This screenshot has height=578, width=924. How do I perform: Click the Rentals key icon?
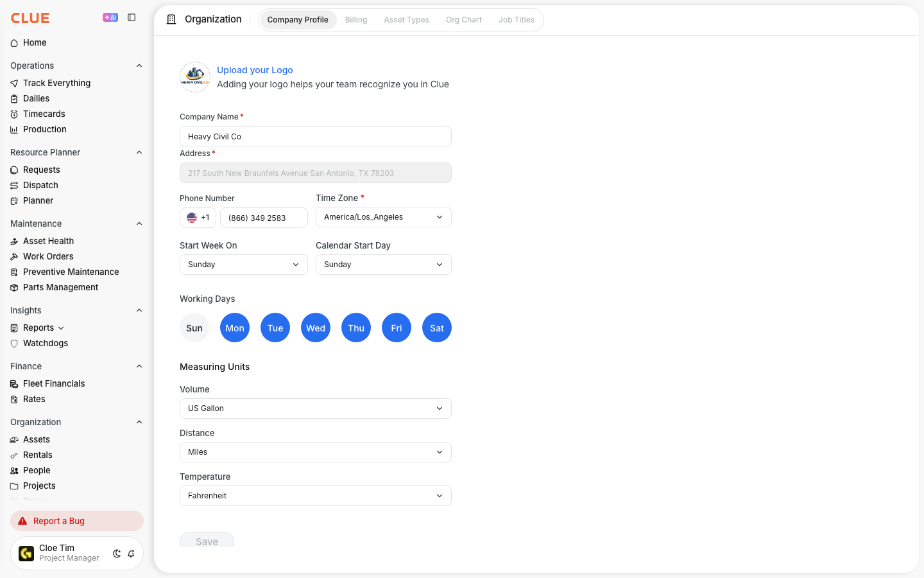click(14, 455)
